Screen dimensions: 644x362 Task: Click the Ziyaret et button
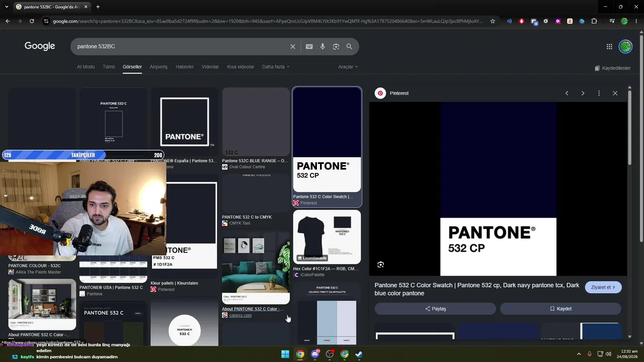603,287
